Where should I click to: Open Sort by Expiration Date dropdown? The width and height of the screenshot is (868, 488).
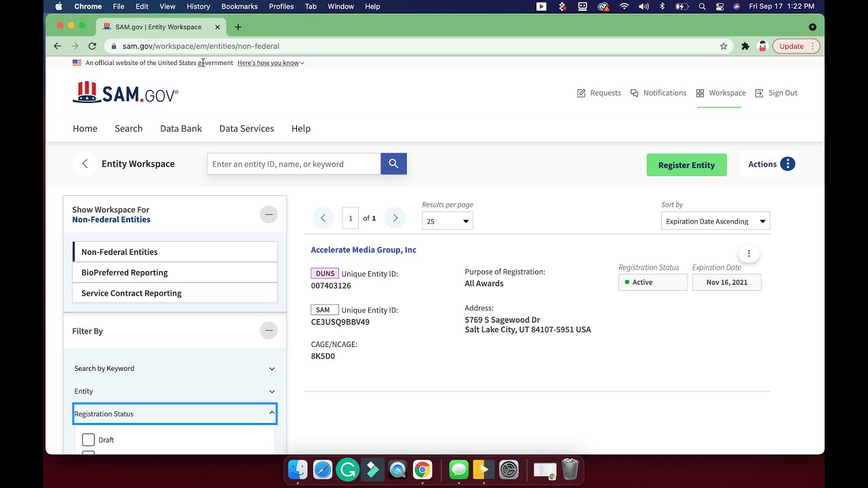click(x=715, y=221)
